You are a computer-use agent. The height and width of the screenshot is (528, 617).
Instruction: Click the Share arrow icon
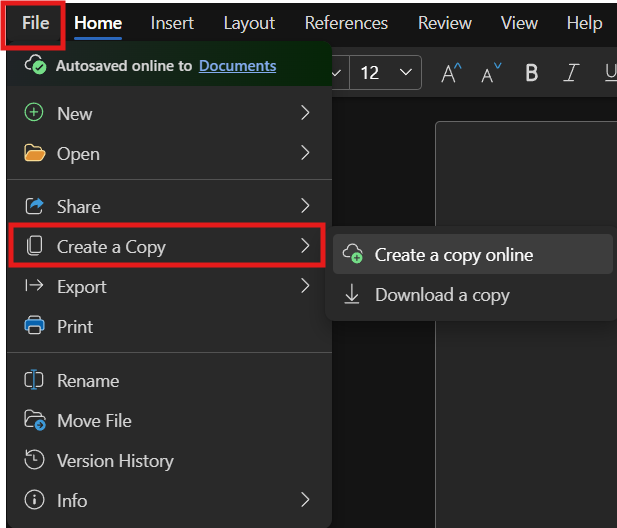click(34, 206)
